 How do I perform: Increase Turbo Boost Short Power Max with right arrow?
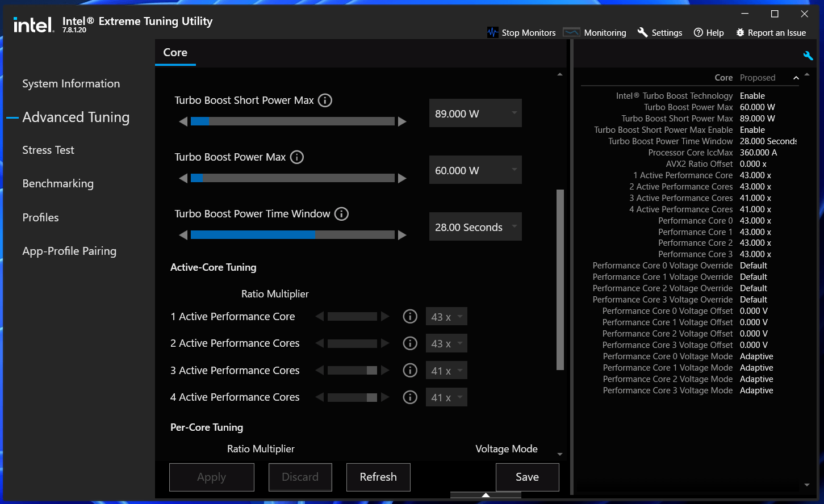[x=402, y=121]
